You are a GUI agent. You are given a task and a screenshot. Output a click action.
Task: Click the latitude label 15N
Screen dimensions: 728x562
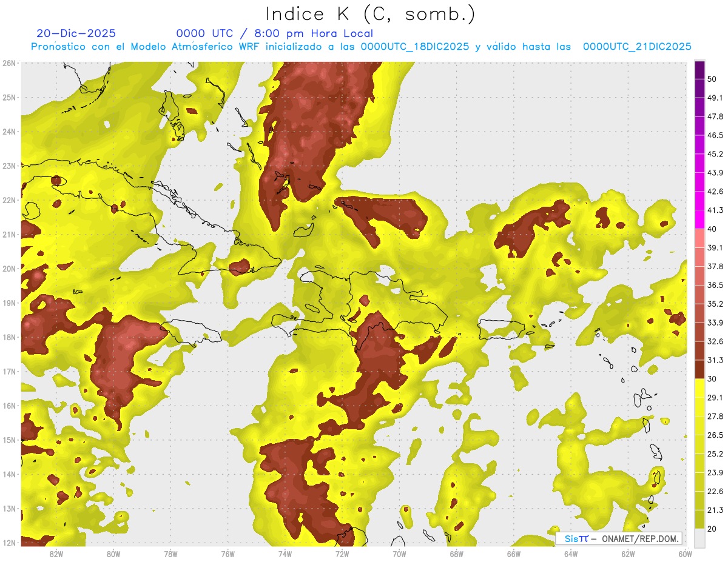coord(10,440)
